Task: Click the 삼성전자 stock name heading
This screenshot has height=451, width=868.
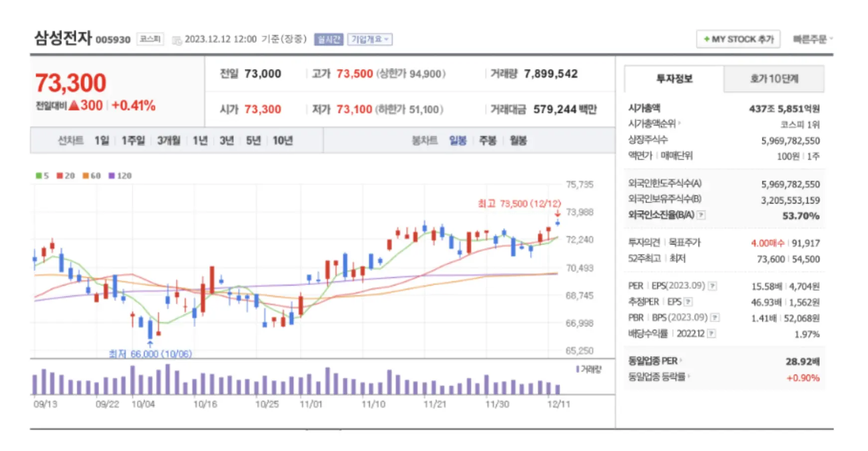Action: coord(63,38)
